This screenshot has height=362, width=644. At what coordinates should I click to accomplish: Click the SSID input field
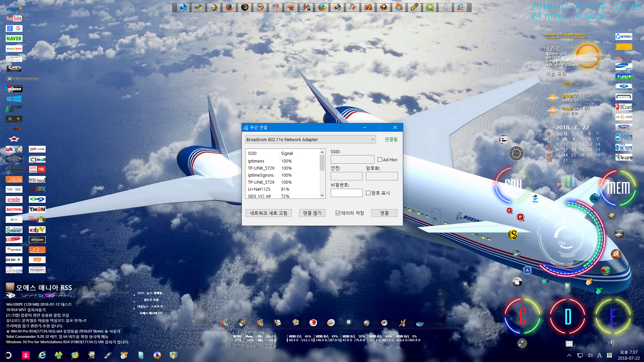pos(352,159)
